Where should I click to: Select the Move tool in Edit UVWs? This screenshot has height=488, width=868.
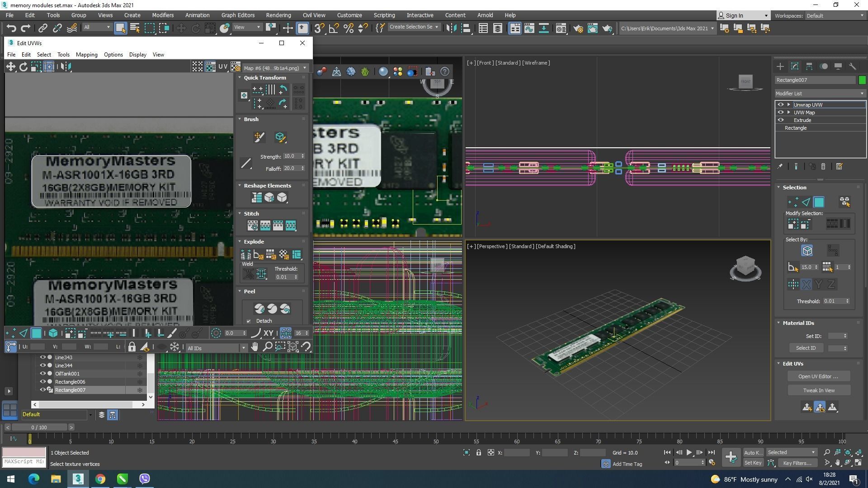10,67
